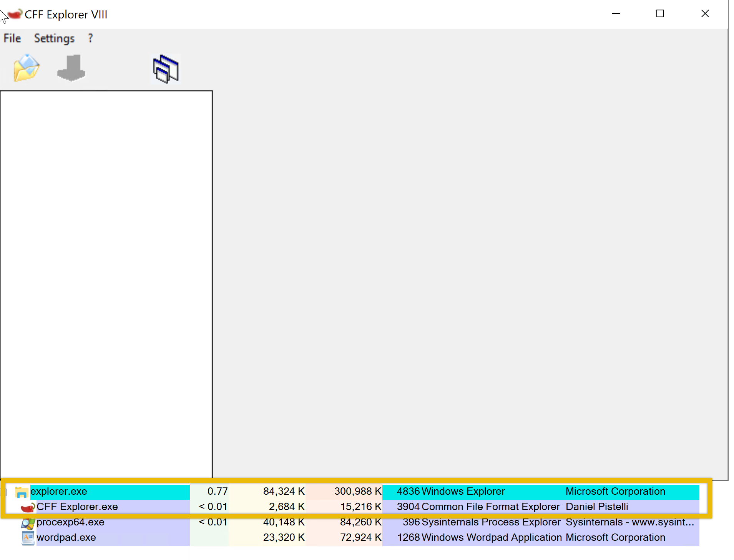Select the explorer.exe process row
The width and height of the screenshot is (734, 560).
pos(58,492)
